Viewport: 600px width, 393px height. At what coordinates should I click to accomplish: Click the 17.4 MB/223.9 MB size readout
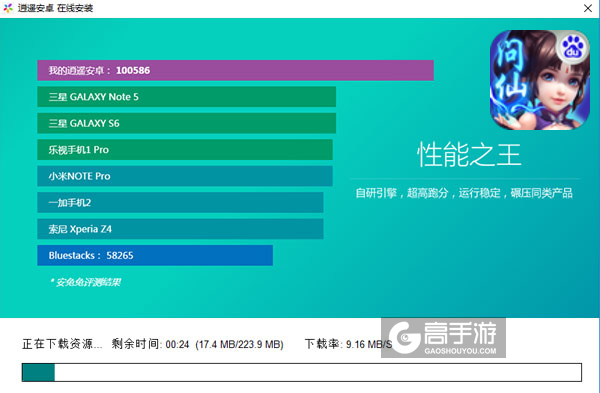click(240, 344)
